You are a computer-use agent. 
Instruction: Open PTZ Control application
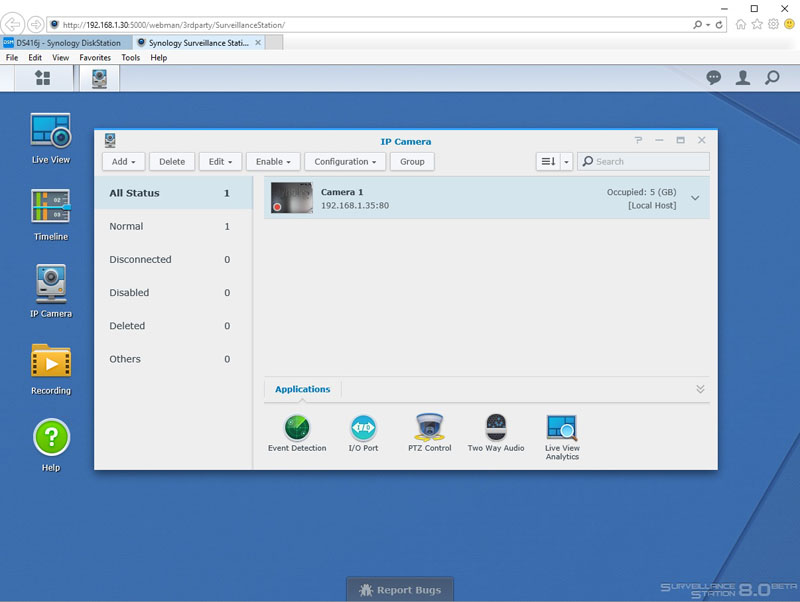point(430,428)
